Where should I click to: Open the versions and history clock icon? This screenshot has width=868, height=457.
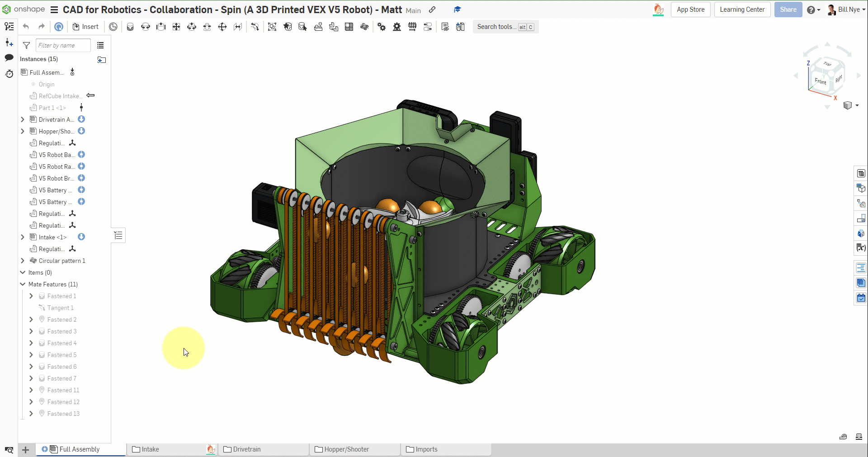[9, 74]
